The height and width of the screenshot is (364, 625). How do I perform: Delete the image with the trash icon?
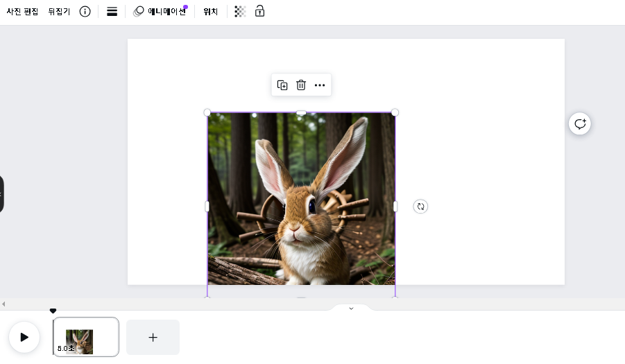pos(301,85)
